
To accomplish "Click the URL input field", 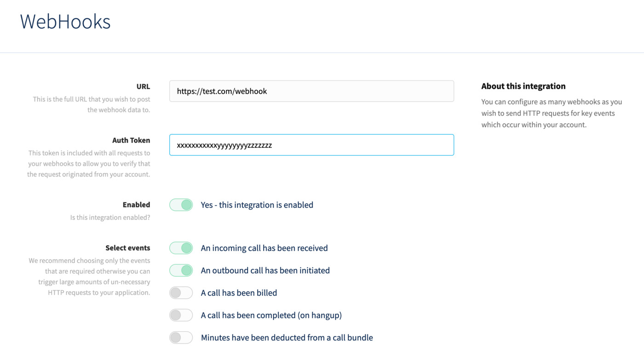I will 311,91.
